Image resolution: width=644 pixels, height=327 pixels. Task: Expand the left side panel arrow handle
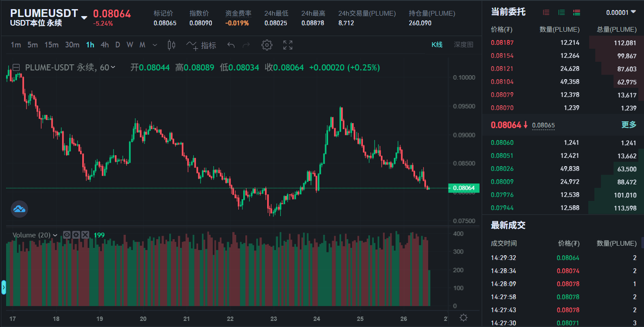point(3,287)
